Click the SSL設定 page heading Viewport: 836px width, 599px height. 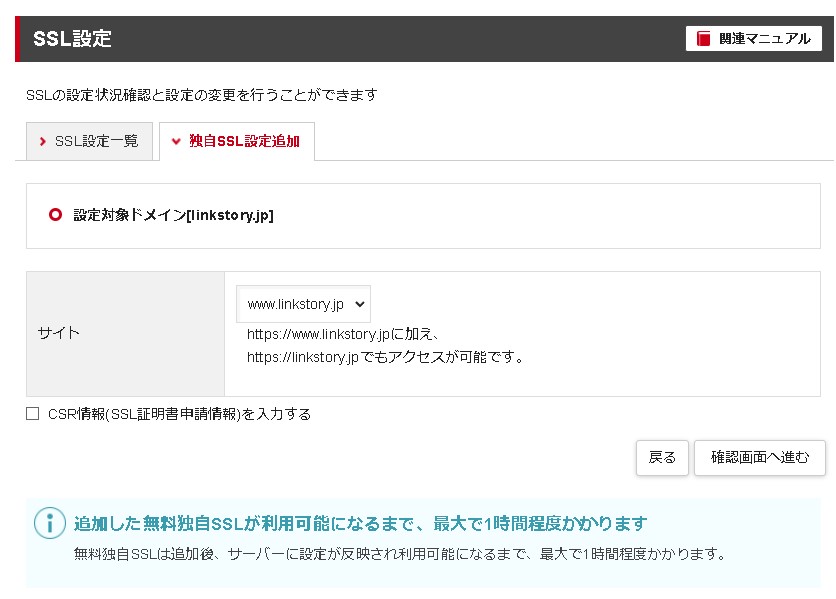tap(72, 39)
